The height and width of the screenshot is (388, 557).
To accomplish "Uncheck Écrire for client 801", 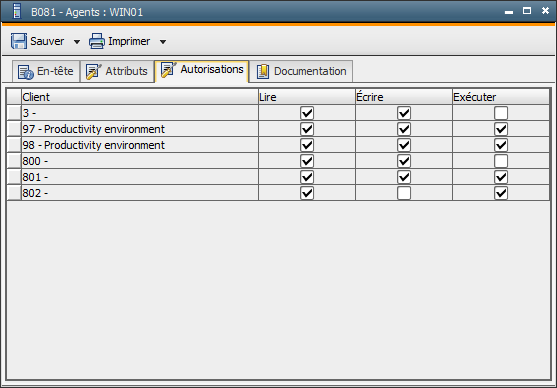I will tap(404, 177).
